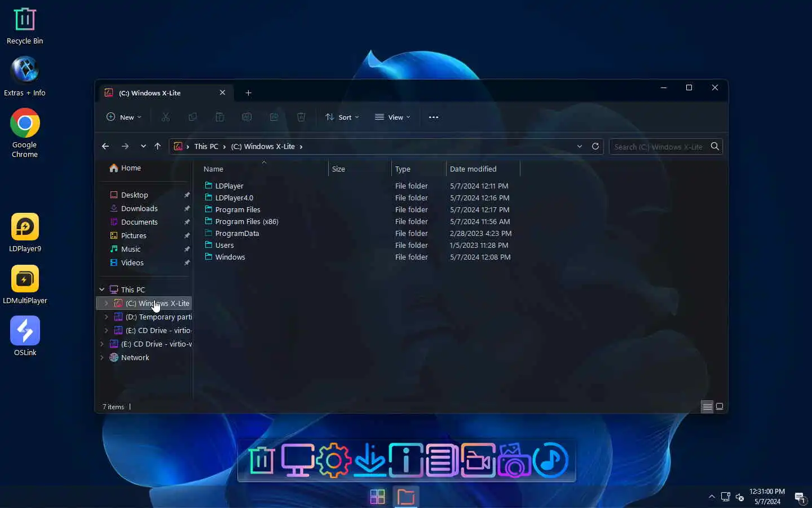Click the download arrow icon in dock
812x508 pixels.
[370, 461]
